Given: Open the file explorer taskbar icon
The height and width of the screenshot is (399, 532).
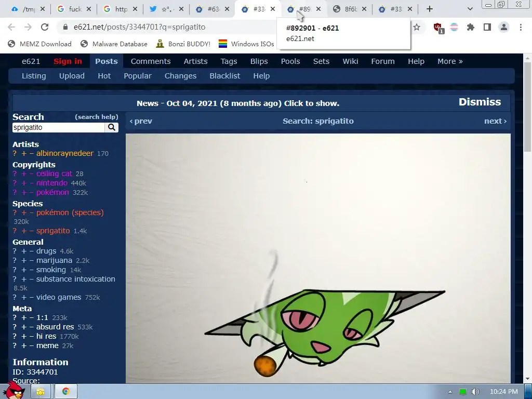Looking at the screenshot, I should click(x=41, y=392).
